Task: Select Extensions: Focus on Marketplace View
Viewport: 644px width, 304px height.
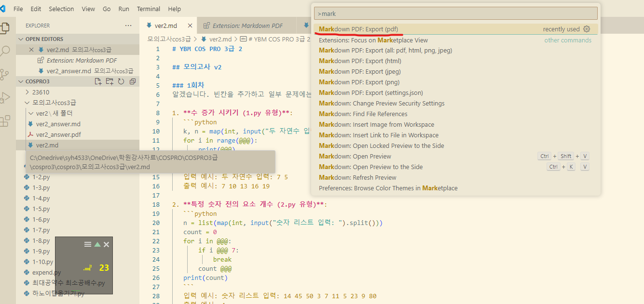Action: click(x=456, y=40)
